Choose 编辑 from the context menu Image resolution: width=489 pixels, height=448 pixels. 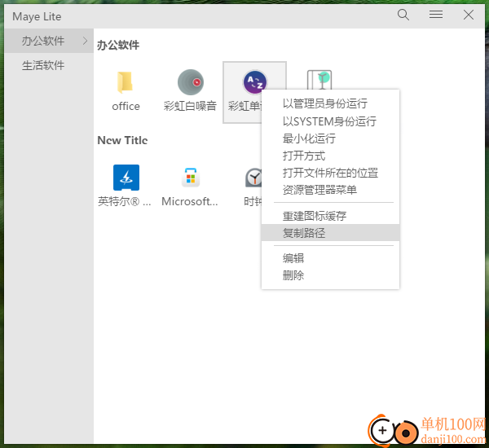330,258
